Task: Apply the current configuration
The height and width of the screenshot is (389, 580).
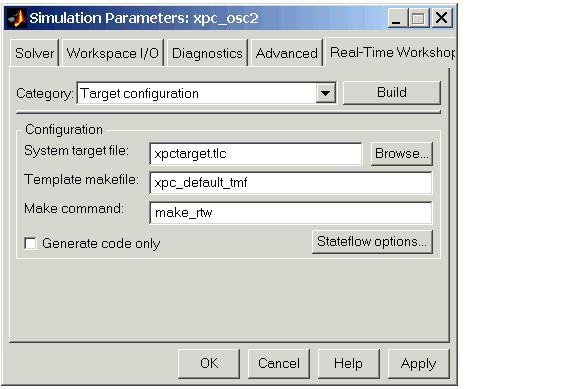Action: pos(419,363)
